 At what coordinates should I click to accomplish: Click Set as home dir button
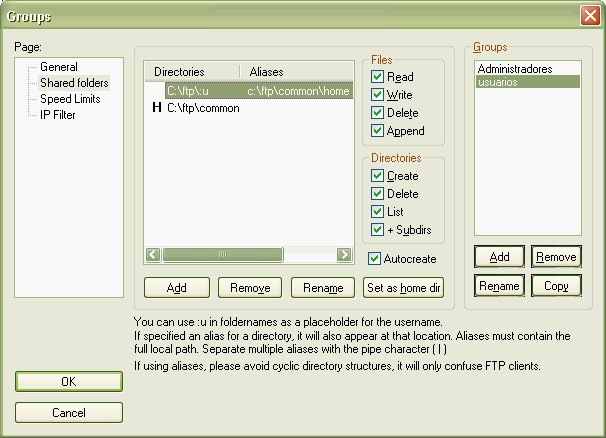point(403,288)
